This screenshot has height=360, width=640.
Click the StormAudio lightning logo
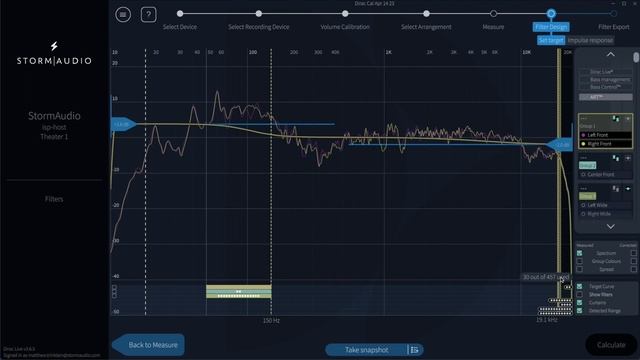click(x=54, y=46)
